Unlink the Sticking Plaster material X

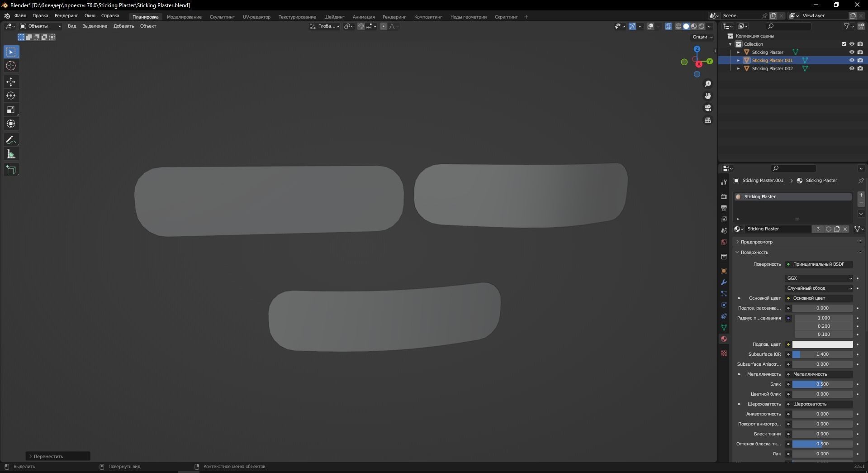pos(845,229)
